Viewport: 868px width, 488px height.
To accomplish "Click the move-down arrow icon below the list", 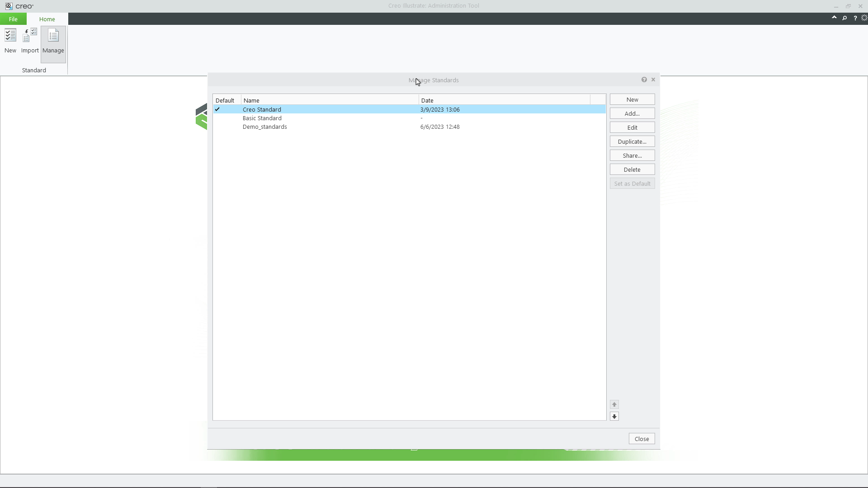I will click(x=614, y=416).
